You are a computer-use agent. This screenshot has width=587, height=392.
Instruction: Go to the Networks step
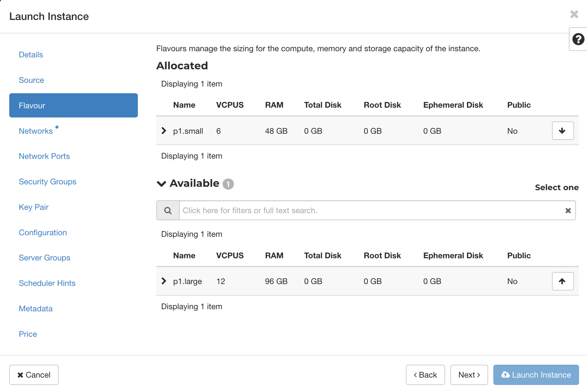point(36,131)
